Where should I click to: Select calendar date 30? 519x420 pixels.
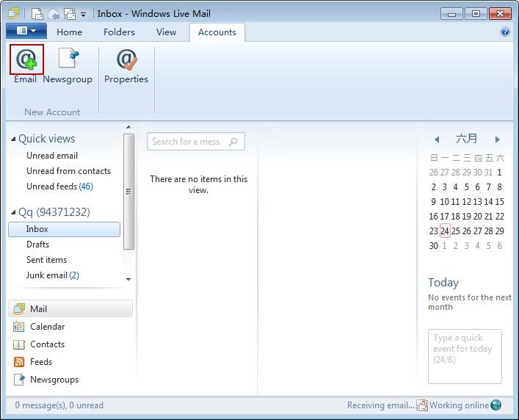pyautogui.click(x=434, y=245)
